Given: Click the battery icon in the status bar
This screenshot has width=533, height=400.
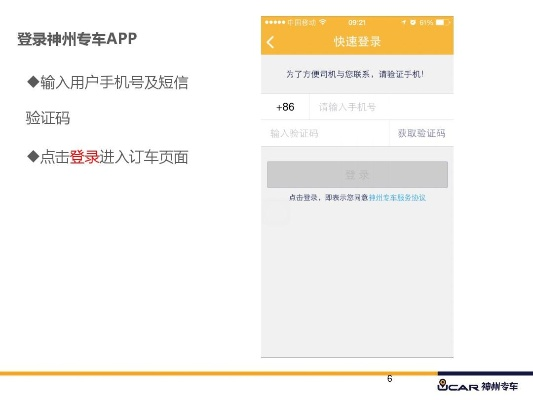Looking at the screenshot, I should (x=443, y=22).
